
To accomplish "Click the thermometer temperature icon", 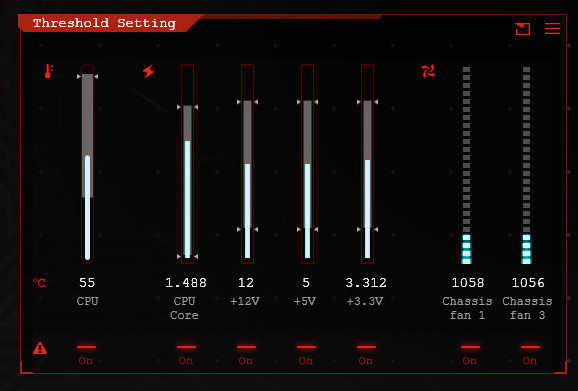I will click(x=48, y=71).
